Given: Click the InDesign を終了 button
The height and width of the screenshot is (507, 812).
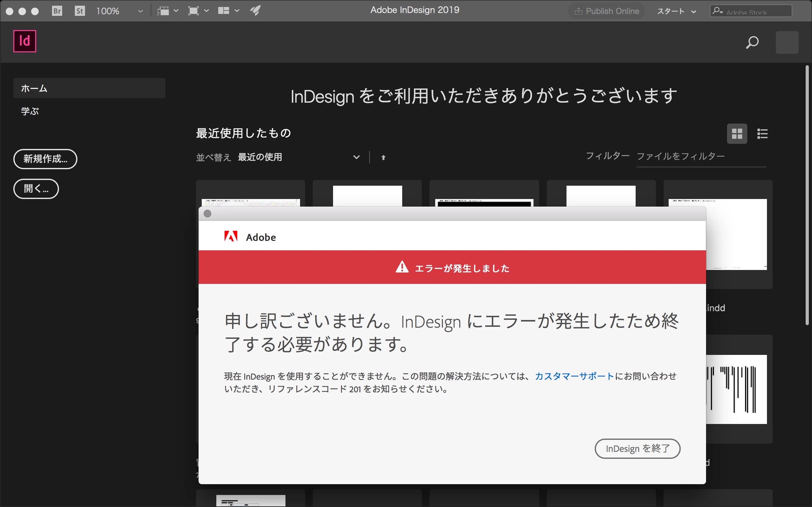Looking at the screenshot, I should [637, 448].
